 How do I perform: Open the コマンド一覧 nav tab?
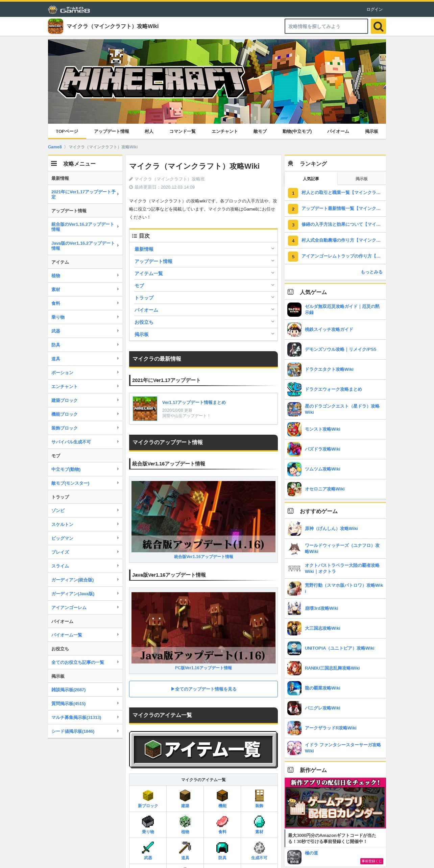tap(183, 131)
